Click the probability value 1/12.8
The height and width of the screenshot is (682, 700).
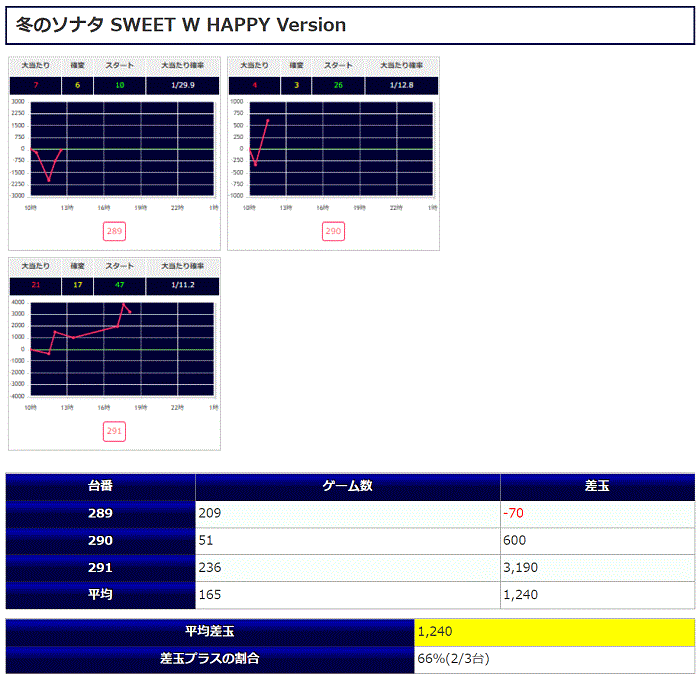401,85
